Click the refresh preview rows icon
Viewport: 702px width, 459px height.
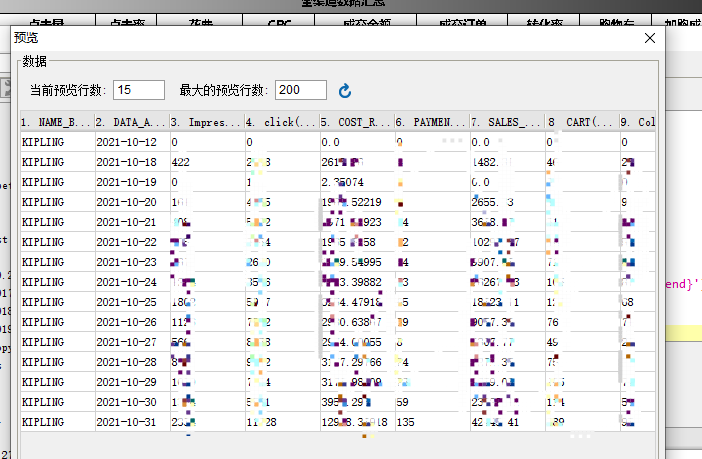pos(345,91)
